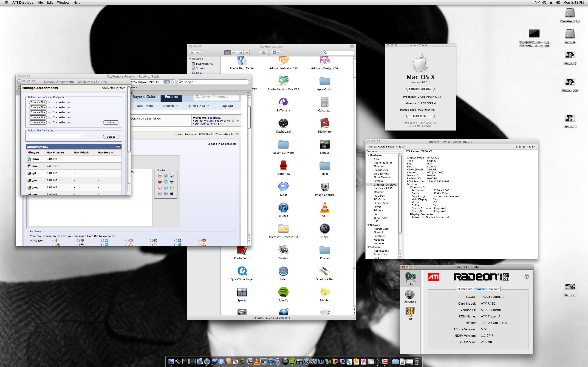Click the Software Update button
Image resolution: width=588 pixels, height=367 pixels.
[x=420, y=89]
